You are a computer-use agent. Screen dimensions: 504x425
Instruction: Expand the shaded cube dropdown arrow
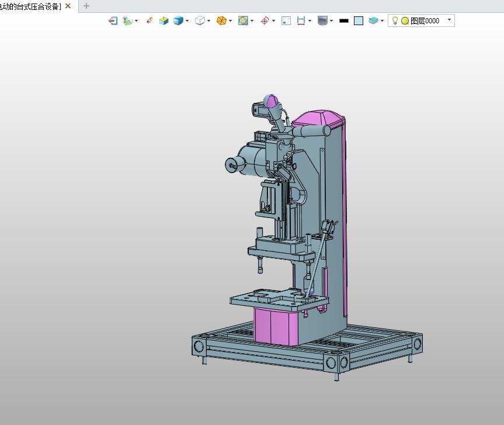point(187,21)
